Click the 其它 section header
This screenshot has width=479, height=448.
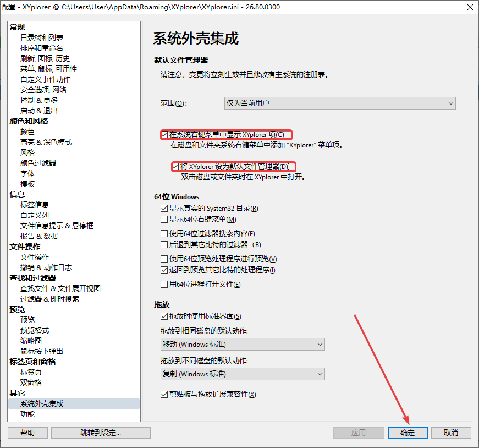point(17,393)
